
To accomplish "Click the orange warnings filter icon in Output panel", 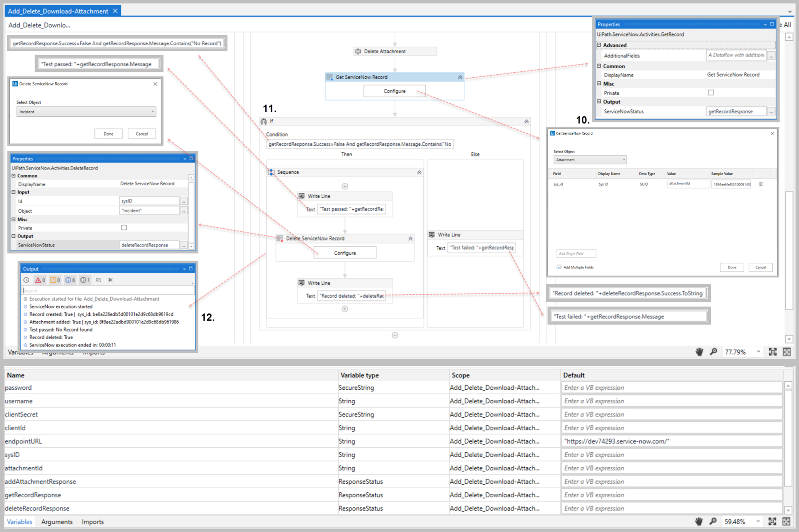I will pos(54,280).
